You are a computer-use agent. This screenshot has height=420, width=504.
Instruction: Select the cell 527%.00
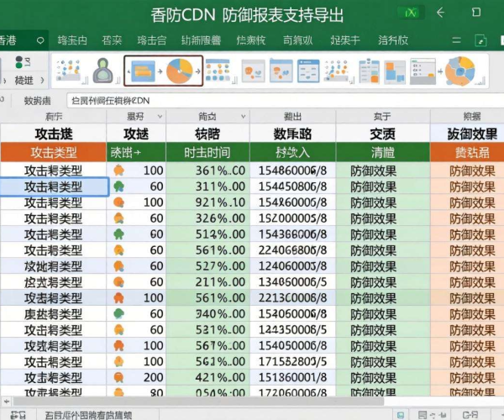tap(207, 266)
